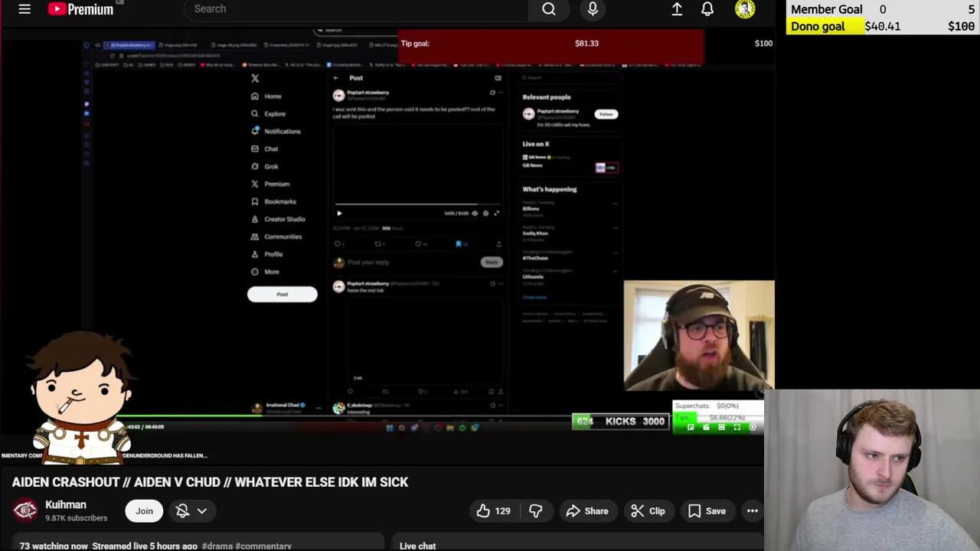Click the Dono goal label
Screen dimensions: 980x551
818,27
